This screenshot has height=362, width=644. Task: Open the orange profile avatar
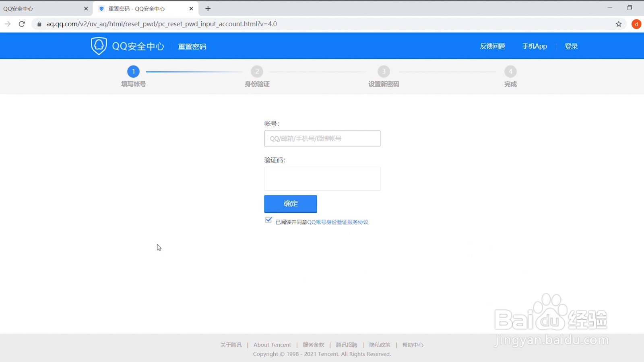point(636,24)
